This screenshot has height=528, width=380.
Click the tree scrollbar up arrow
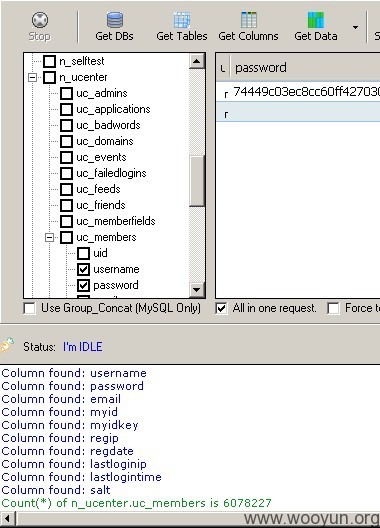197,61
